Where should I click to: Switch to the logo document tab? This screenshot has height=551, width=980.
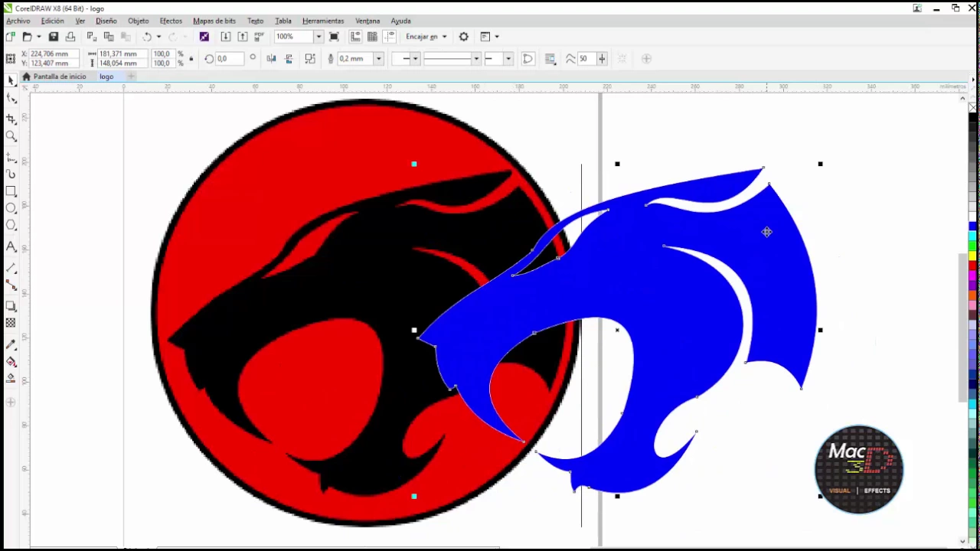point(106,77)
